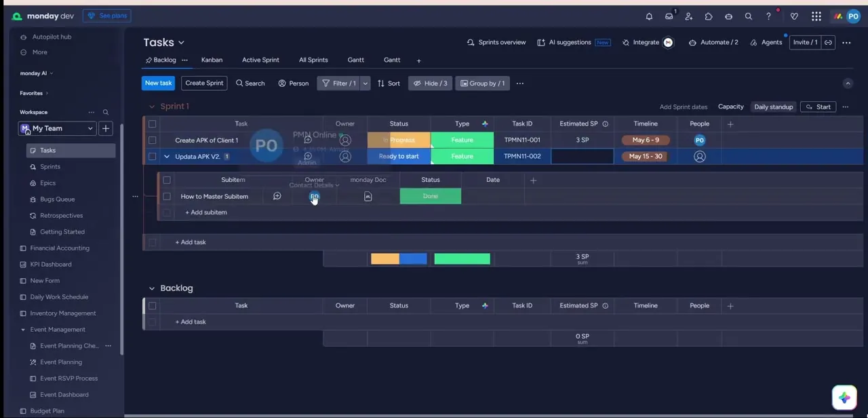Open the monday Doc icon for subitem
The width and height of the screenshot is (868, 418).
pos(368,196)
